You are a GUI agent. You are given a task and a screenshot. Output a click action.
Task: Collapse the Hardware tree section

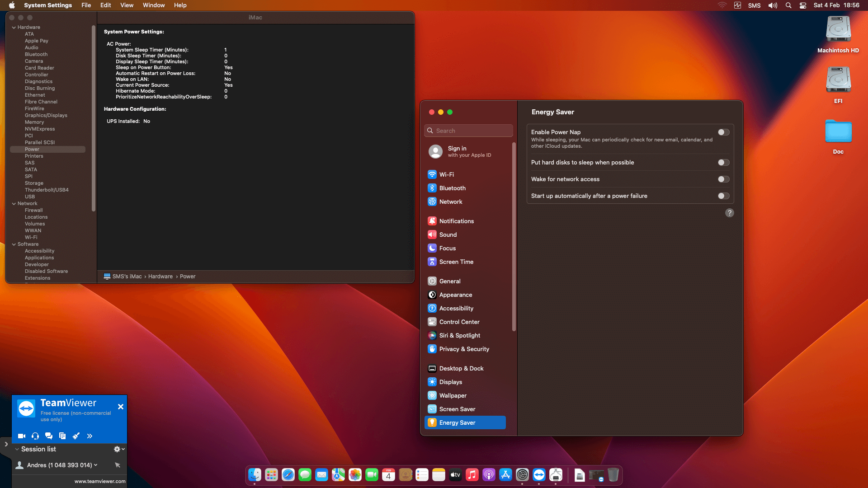click(14, 28)
